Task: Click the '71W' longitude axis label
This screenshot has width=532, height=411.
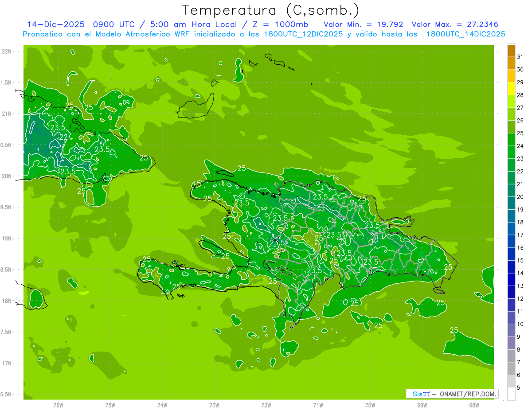Action: tap(318, 405)
